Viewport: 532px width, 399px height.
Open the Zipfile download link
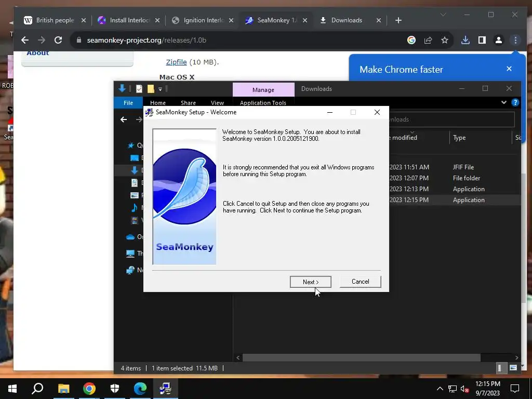point(176,62)
